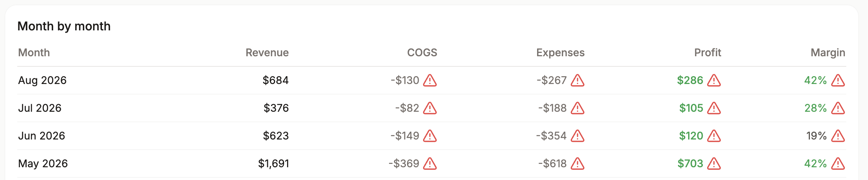Click the warning icon next to May 2026 COGS -$369
This screenshot has height=180, width=868.
(x=430, y=163)
